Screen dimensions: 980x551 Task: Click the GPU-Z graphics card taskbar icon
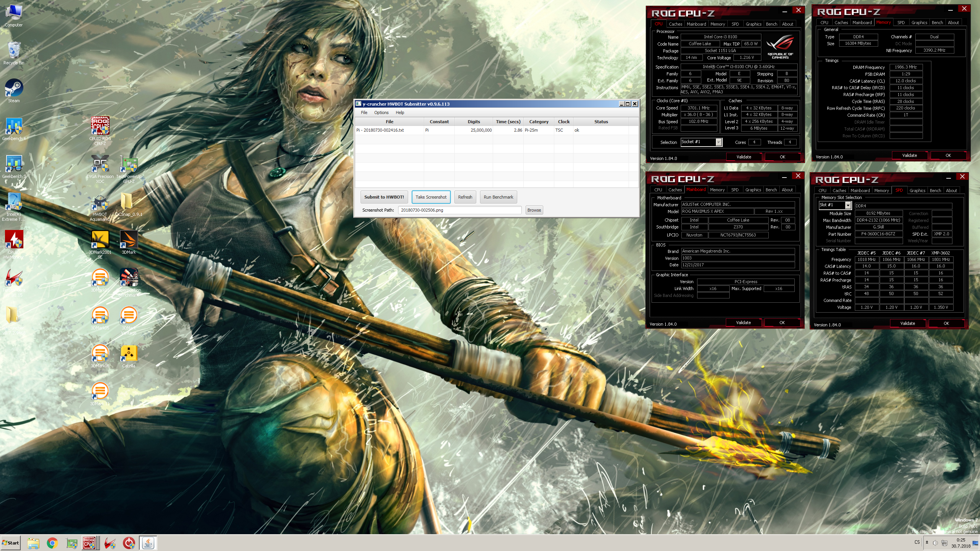(x=72, y=543)
